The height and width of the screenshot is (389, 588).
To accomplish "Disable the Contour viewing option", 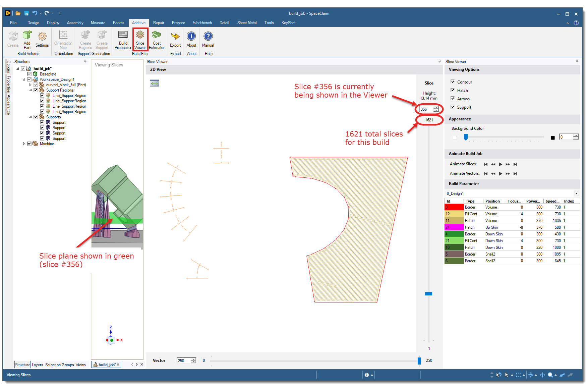I will pyautogui.click(x=453, y=81).
